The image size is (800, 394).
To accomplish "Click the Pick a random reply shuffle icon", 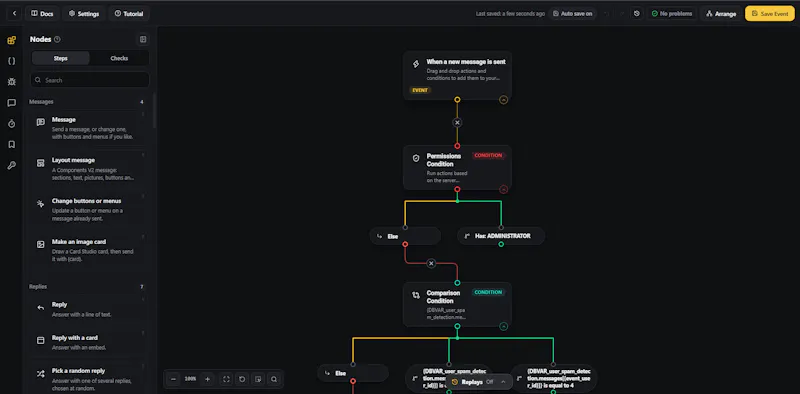I will click(41, 374).
